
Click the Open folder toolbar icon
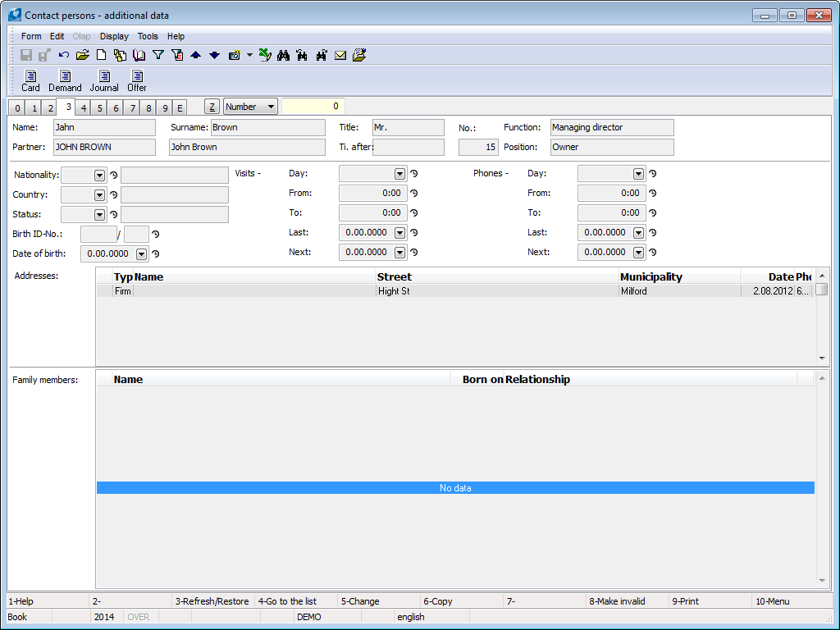pyautogui.click(x=83, y=55)
